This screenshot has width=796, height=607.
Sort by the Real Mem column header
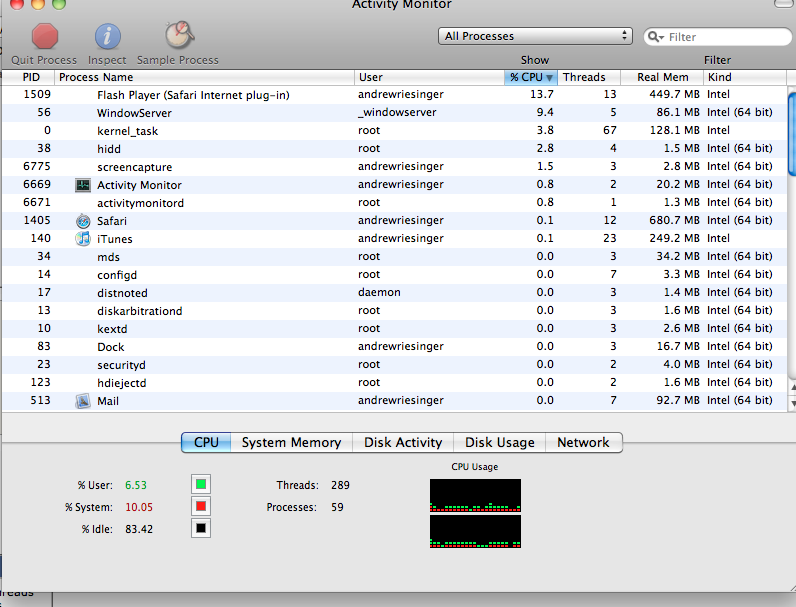click(x=662, y=77)
